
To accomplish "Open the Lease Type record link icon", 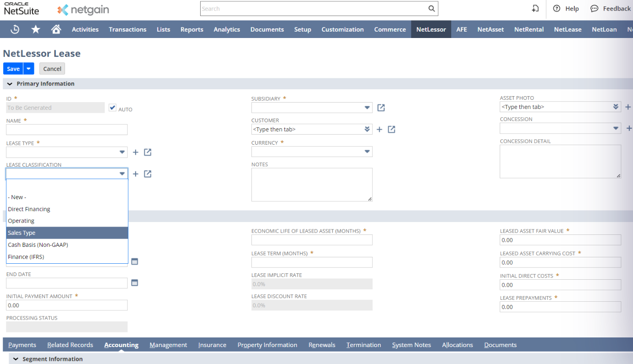I will [147, 152].
